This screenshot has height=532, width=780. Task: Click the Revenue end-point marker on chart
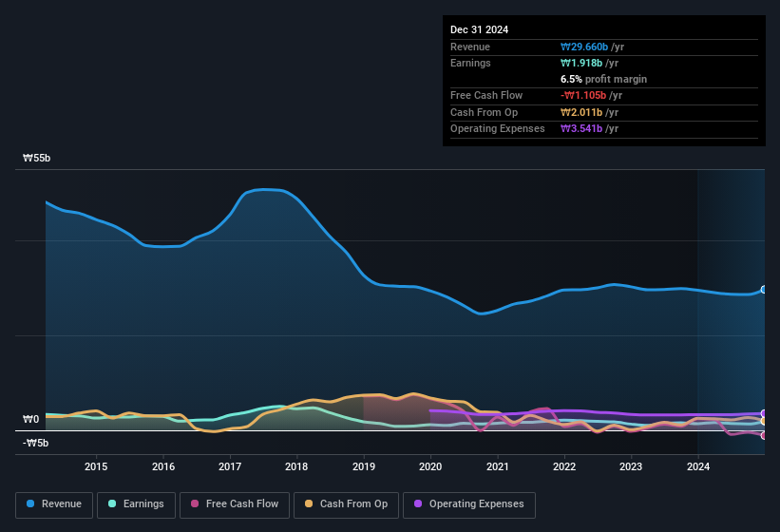(x=764, y=290)
